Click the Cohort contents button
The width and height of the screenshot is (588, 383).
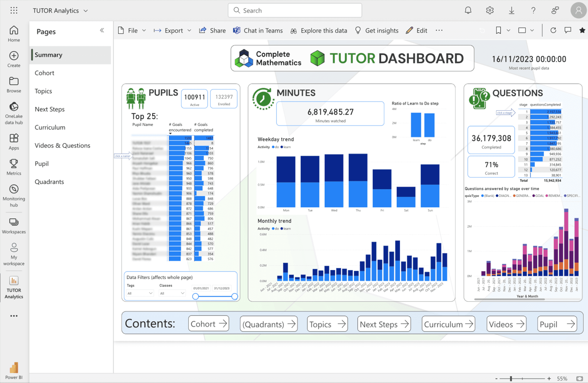[x=208, y=324]
